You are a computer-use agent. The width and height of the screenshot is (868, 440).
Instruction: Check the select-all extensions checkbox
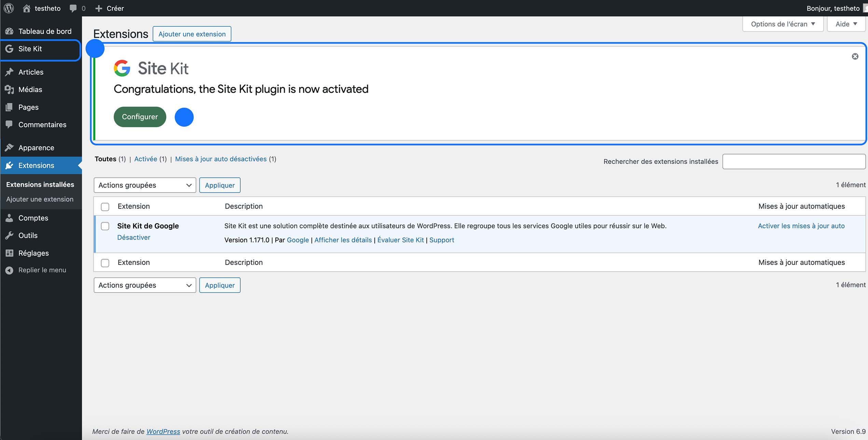point(105,206)
